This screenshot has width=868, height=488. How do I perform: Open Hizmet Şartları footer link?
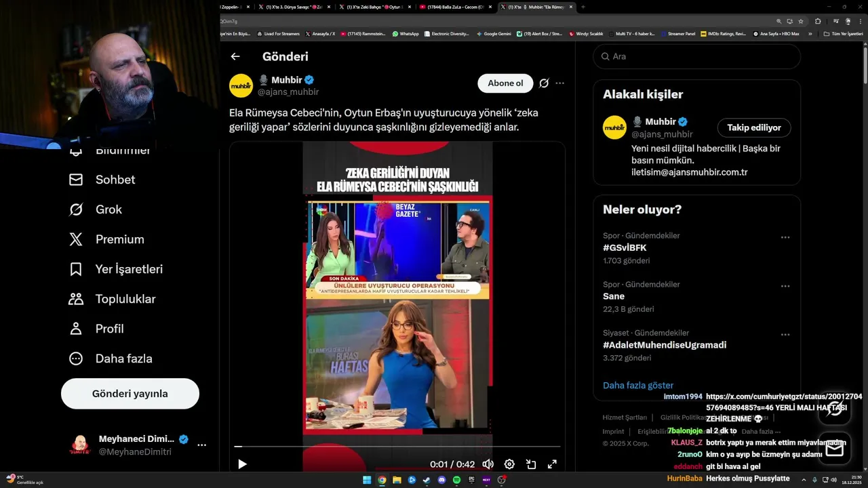coord(625,418)
